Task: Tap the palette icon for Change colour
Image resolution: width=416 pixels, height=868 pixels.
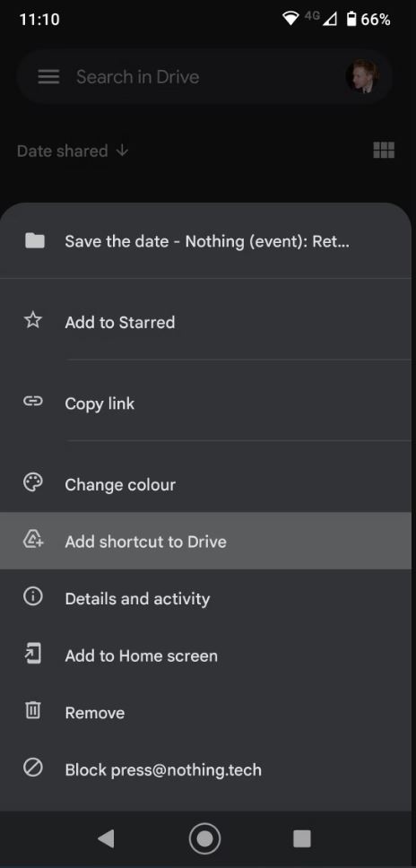Action: [x=33, y=482]
